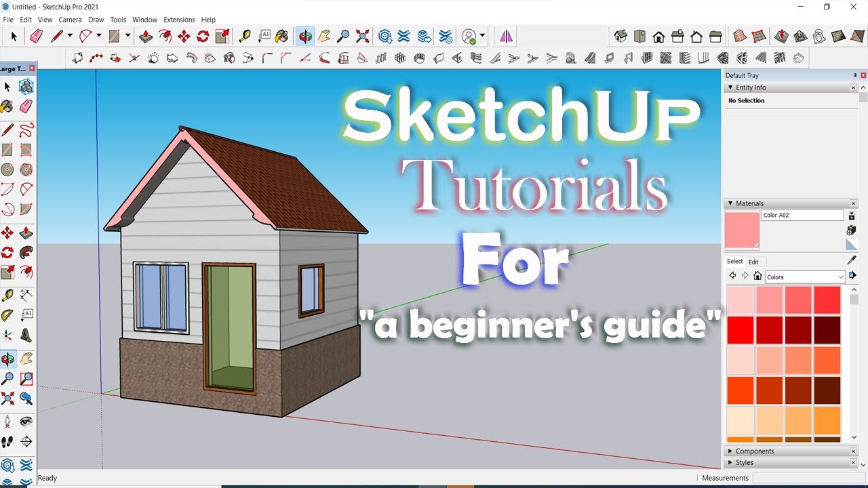
Task: Choose the red pencil Line tool in top toolbar
Action: (x=57, y=37)
